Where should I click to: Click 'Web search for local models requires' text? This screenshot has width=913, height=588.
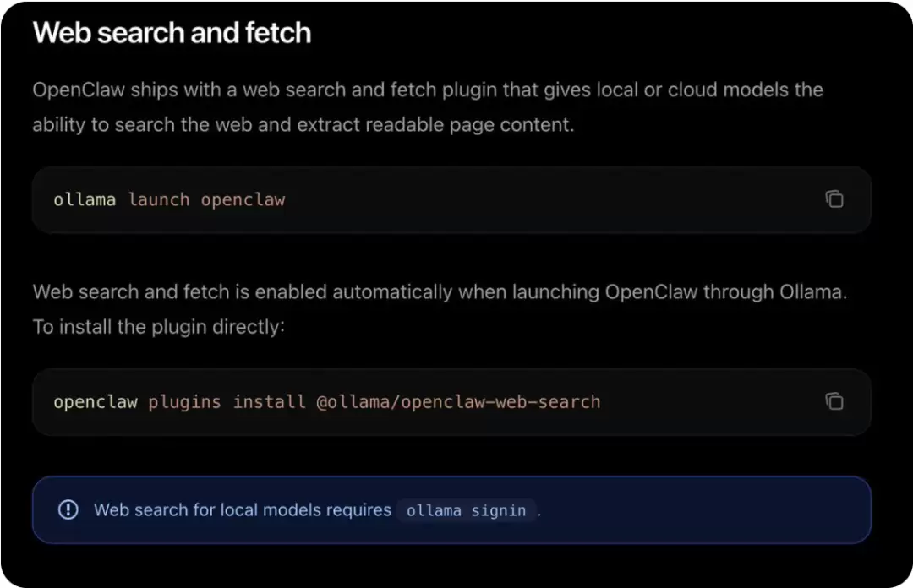pyautogui.click(x=243, y=510)
